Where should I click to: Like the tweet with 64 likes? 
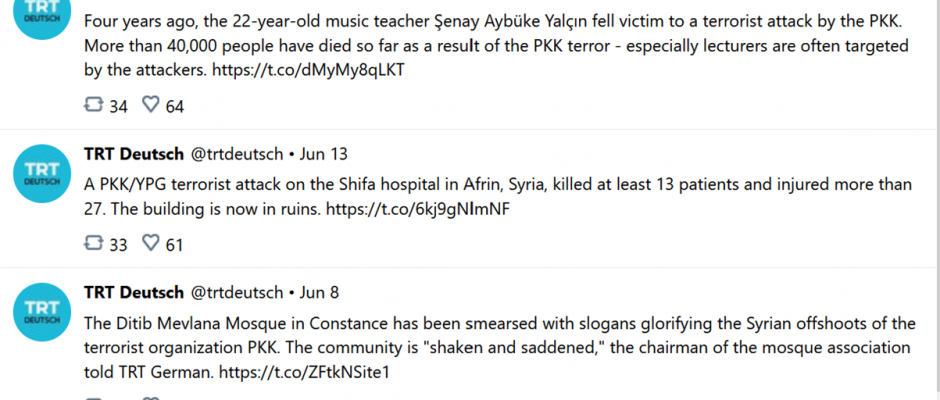(150, 106)
